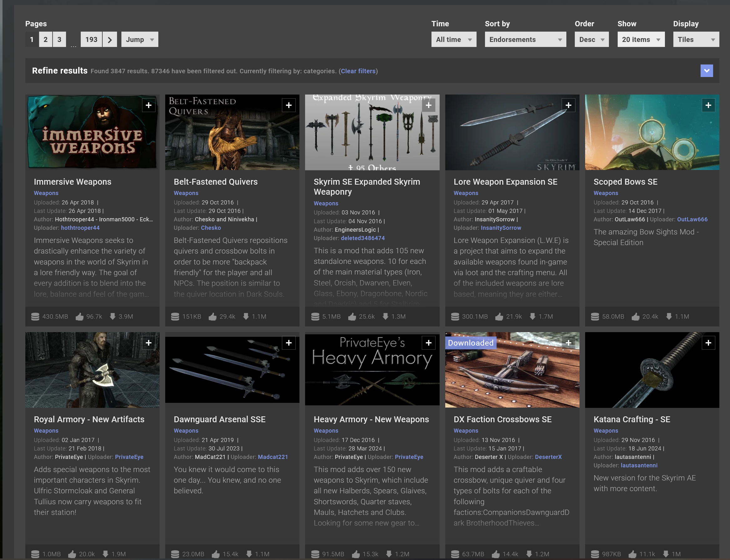The image size is (730, 560).
Task: Open the Time All time dropdown
Action: click(x=453, y=40)
